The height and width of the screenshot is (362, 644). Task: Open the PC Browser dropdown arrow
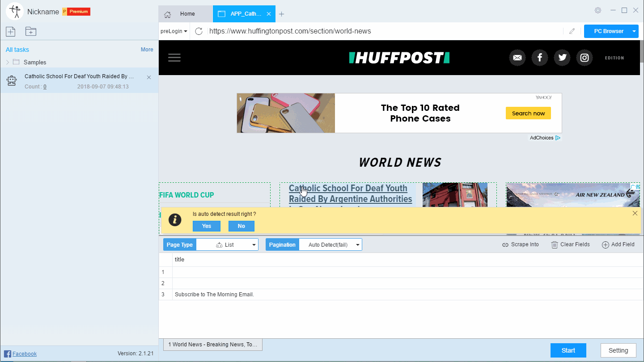[x=634, y=31]
